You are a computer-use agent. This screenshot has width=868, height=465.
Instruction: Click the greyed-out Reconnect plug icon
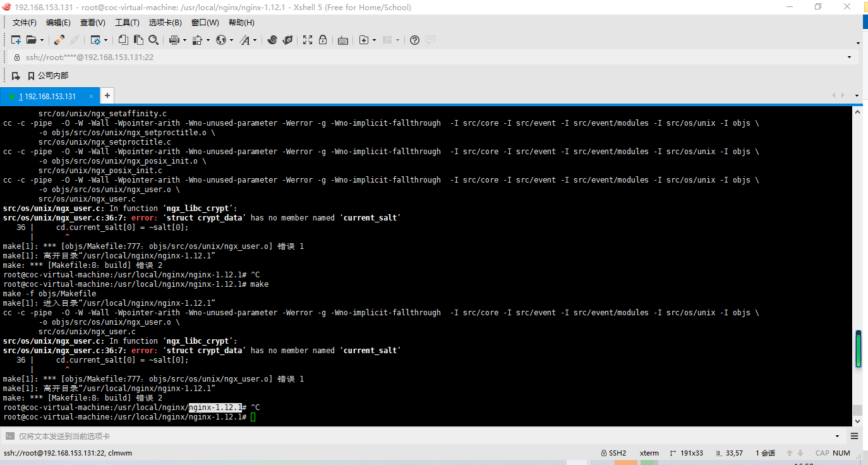[x=74, y=40]
